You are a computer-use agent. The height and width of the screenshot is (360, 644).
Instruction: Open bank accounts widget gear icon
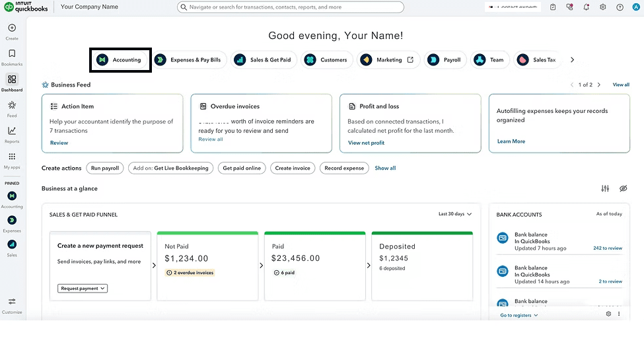coord(609,314)
